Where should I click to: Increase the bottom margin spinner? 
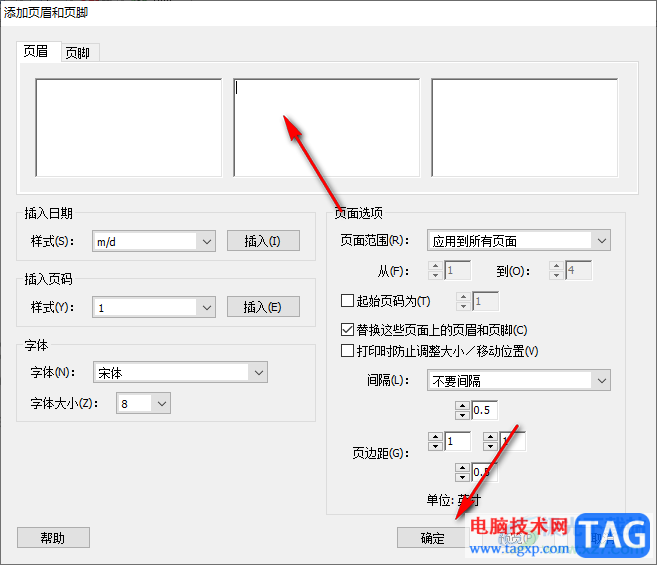pyautogui.click(x=462, y=468)
